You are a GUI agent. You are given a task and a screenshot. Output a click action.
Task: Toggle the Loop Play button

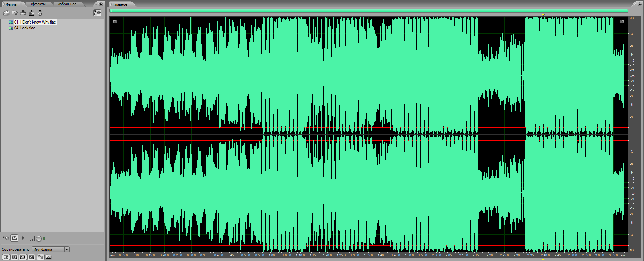[x=14, y=238]
